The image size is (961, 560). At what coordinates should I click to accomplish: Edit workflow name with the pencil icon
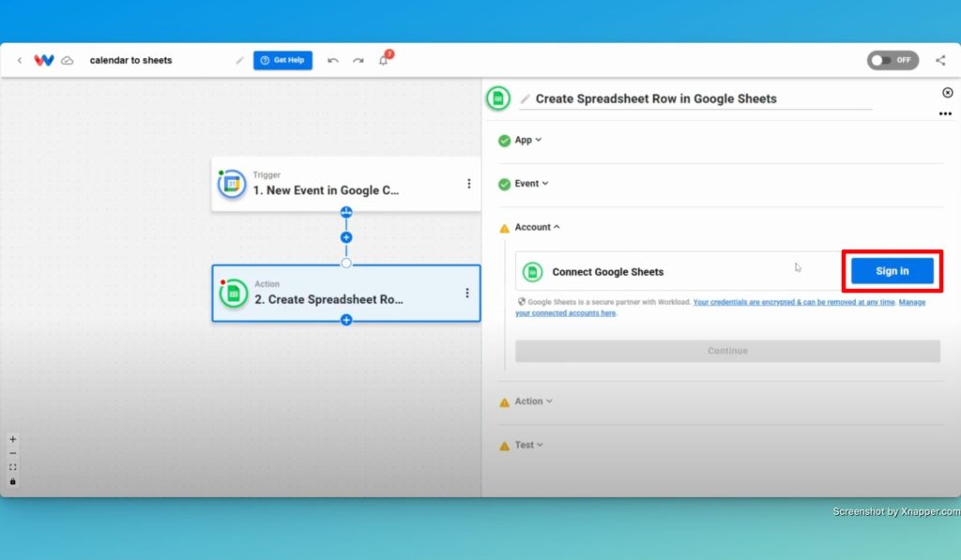(x=239, y=60)
